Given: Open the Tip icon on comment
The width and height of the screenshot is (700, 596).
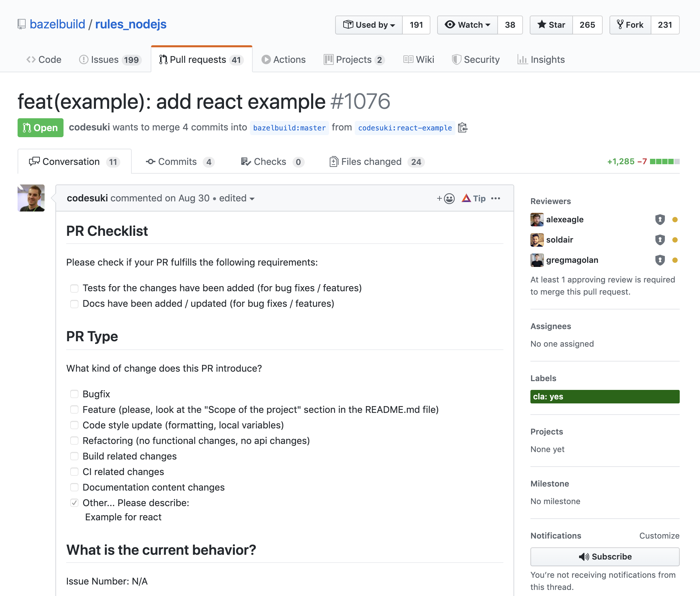Looking at the screenshot, I should [x=474, y=198].
